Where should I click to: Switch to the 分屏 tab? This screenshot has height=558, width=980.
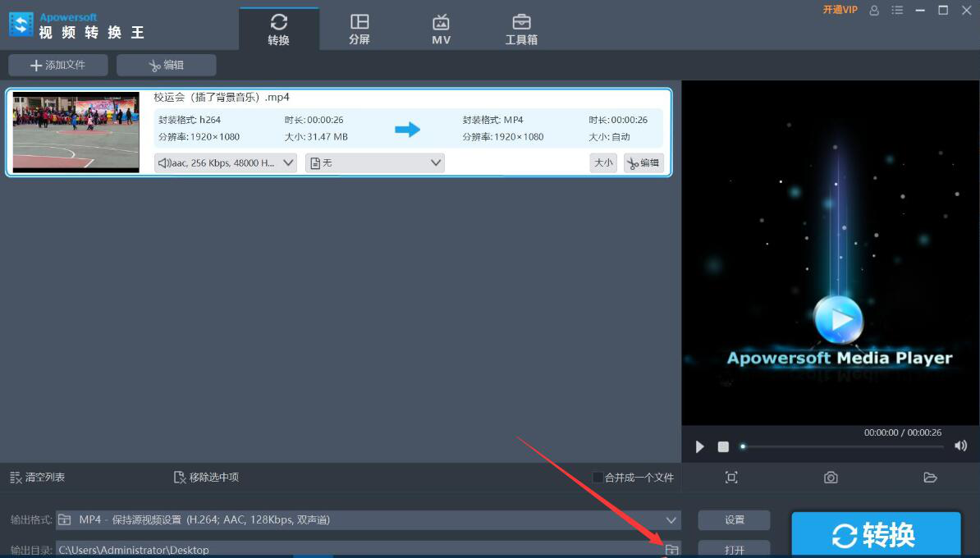[359, 30]
